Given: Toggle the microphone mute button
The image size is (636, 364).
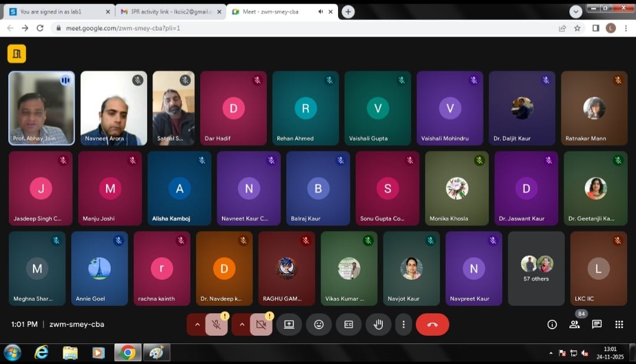Looking at the screenshot, I should (216, 325).
